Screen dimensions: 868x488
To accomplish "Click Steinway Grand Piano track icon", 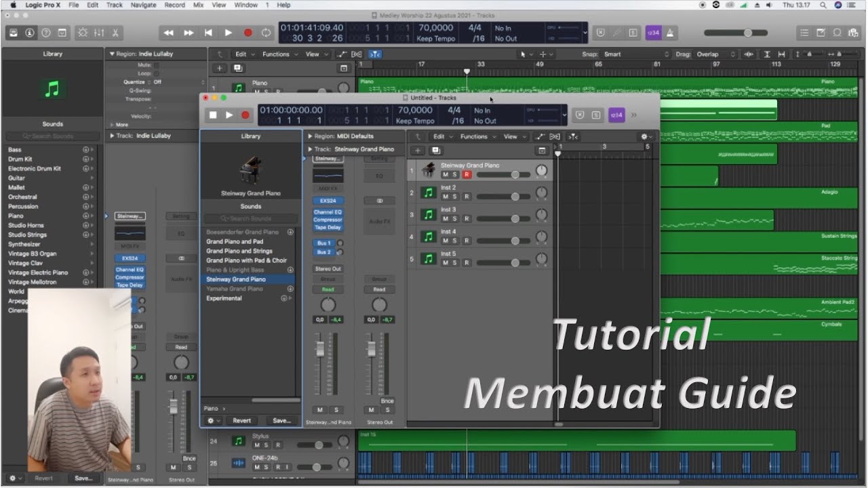I will click(x=428, y=170).
